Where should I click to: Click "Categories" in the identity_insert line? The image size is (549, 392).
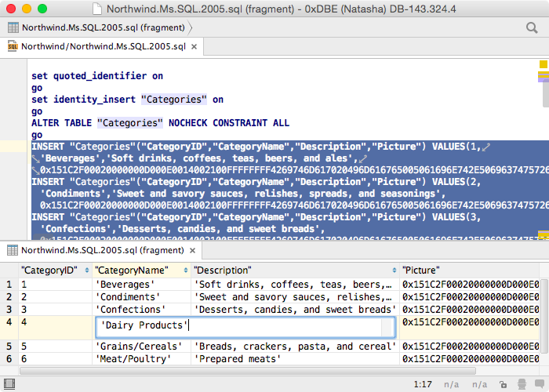(x=174, y=100)
